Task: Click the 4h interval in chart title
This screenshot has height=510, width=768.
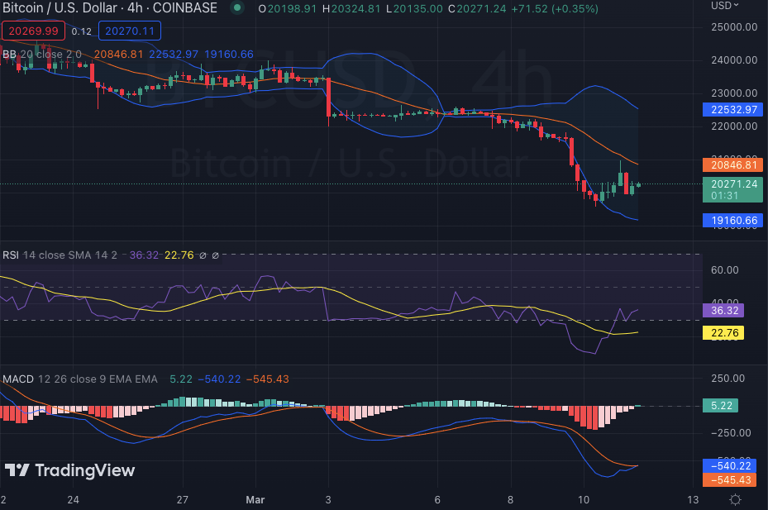Action: pos(139,8)
